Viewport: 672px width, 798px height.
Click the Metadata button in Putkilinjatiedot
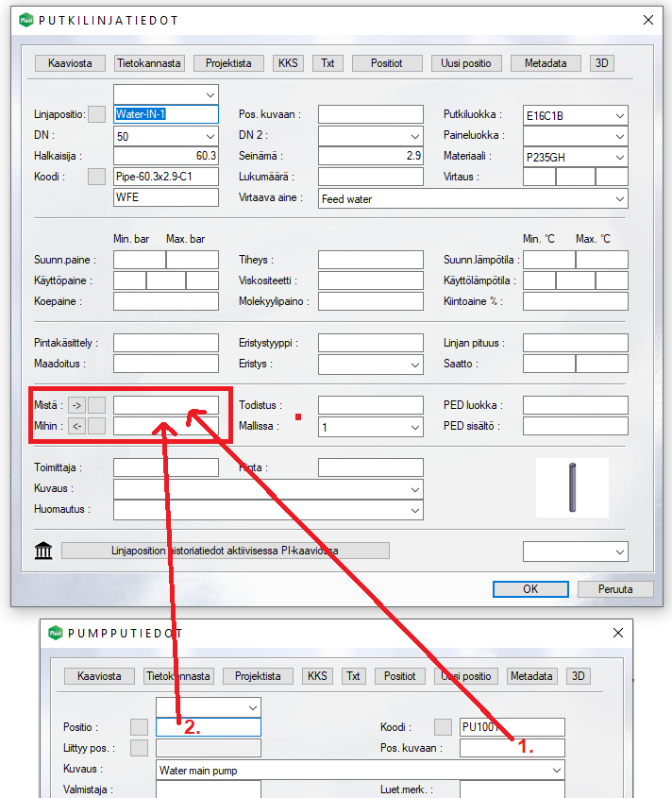point(546,63)
